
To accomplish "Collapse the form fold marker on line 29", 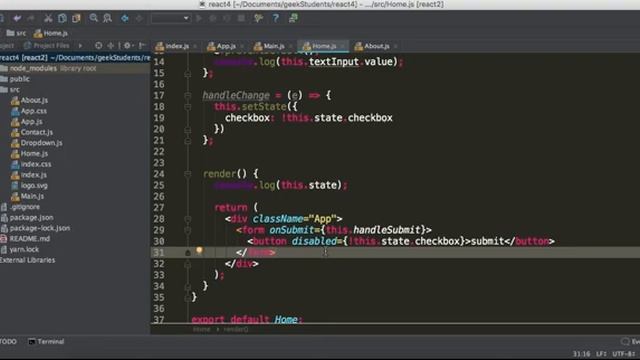I will click(188, 230).
